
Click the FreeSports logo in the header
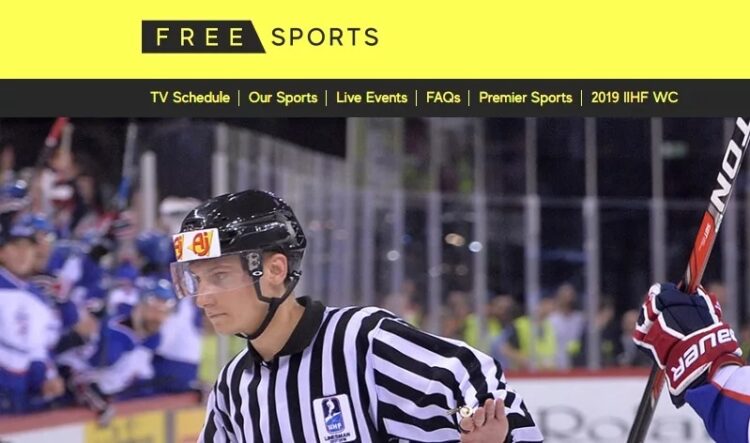(x=261, y=37)
